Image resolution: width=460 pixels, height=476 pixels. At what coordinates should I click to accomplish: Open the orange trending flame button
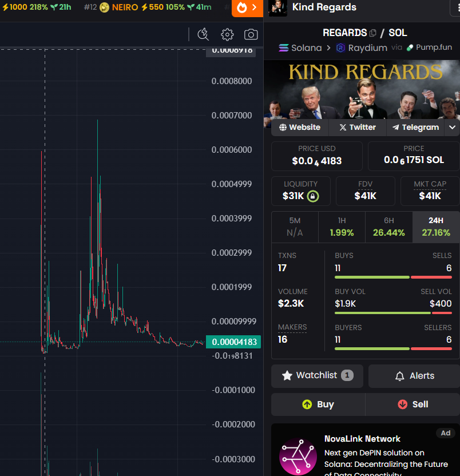pyautogui.click(x=247, y=8)
